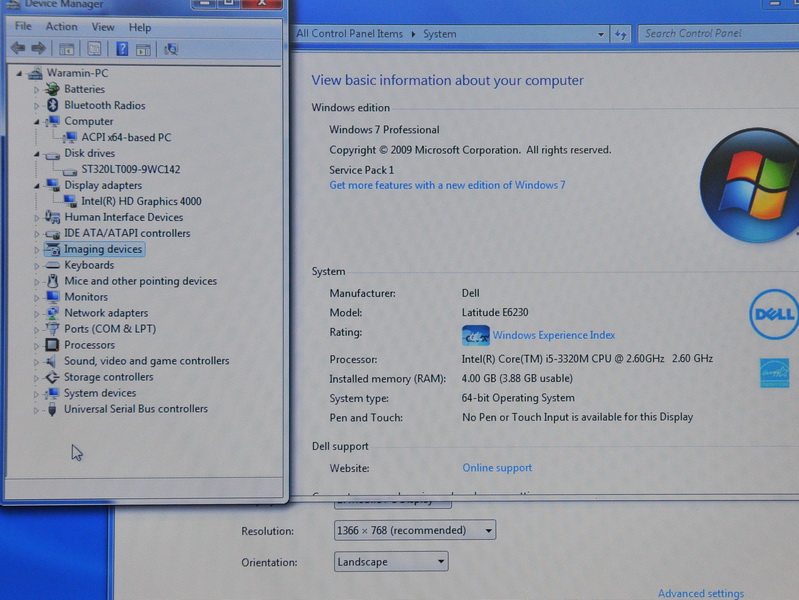Click the Show/Hide Console Tree toolbar icon
The height and width of the screenshot is (600, 799).
coord(66,49)
